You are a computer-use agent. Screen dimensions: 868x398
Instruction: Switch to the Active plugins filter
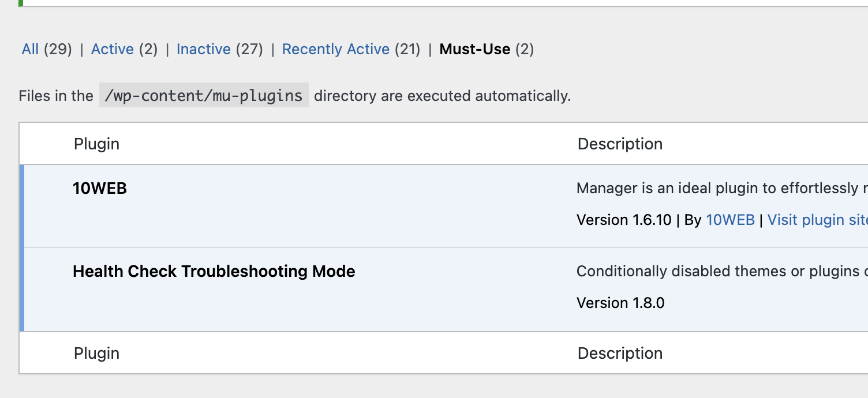pyautogui.click(x=112, y=50)
